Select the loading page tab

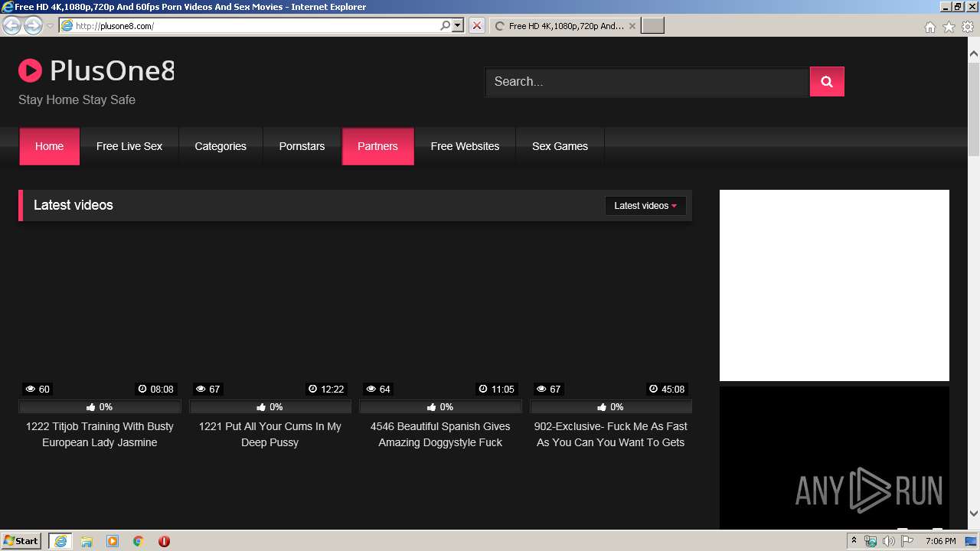[564, 25]
